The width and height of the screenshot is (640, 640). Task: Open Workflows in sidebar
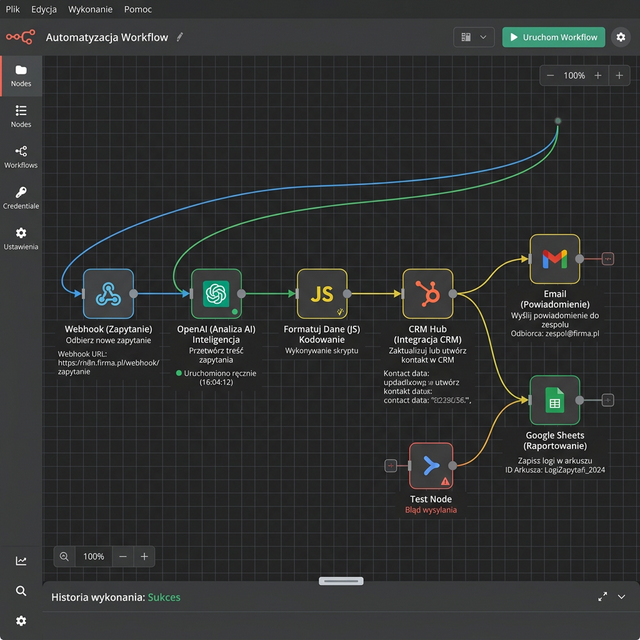21,157
